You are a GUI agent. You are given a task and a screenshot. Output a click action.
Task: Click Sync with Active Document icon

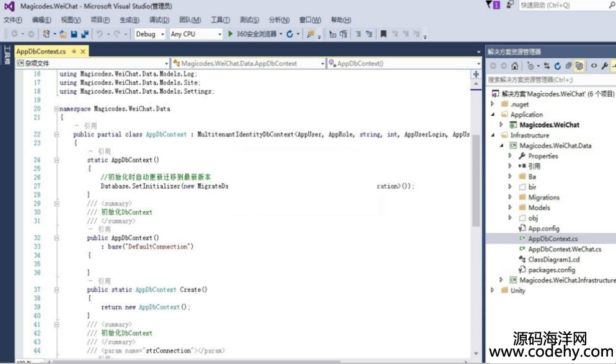pos(547,66)
